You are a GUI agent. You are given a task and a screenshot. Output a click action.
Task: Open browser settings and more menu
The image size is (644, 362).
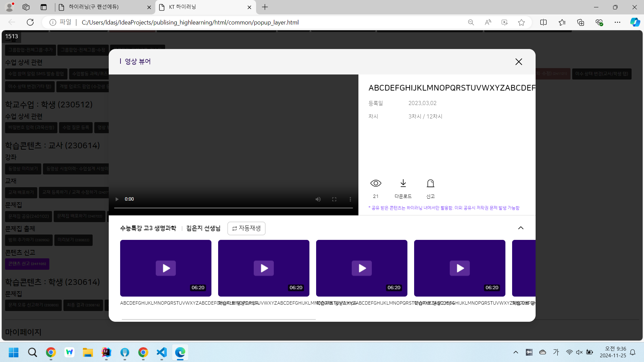(x=617, y=22)
